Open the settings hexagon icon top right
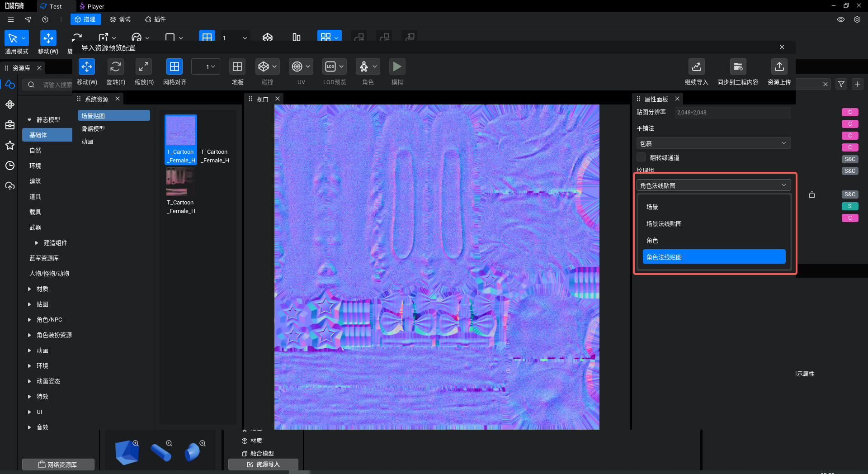The height and width of the screenshot is (474, 868). pyautogui.click(x=857, y=19)
